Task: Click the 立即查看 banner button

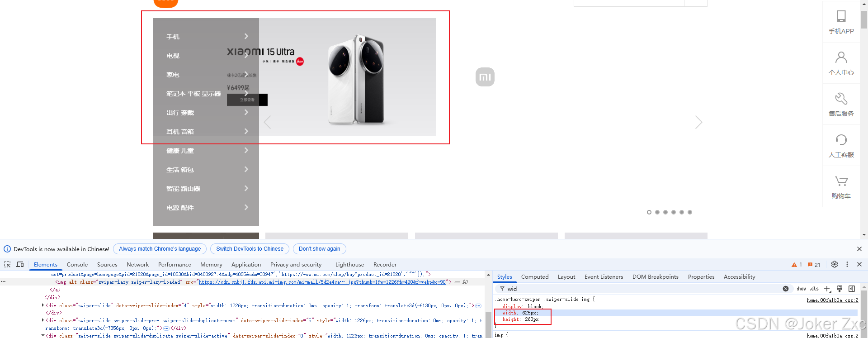Action: click(x=247, y=100)
